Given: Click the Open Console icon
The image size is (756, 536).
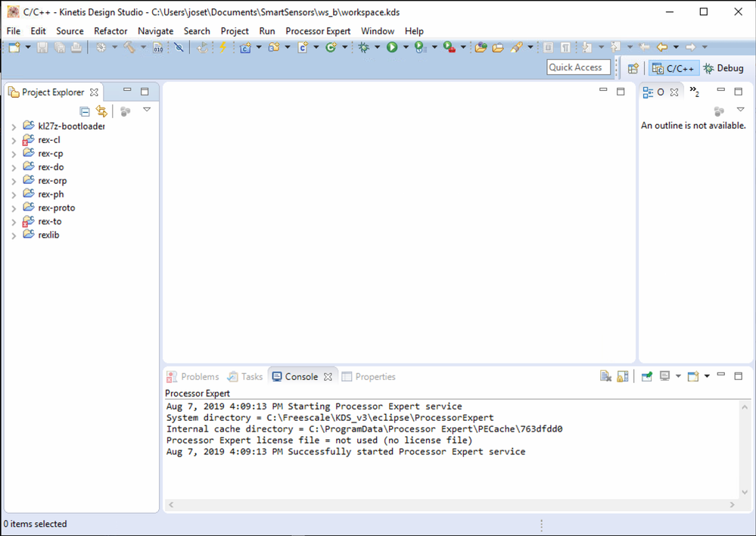Looking at the screenshot, I should coord(693,376).
